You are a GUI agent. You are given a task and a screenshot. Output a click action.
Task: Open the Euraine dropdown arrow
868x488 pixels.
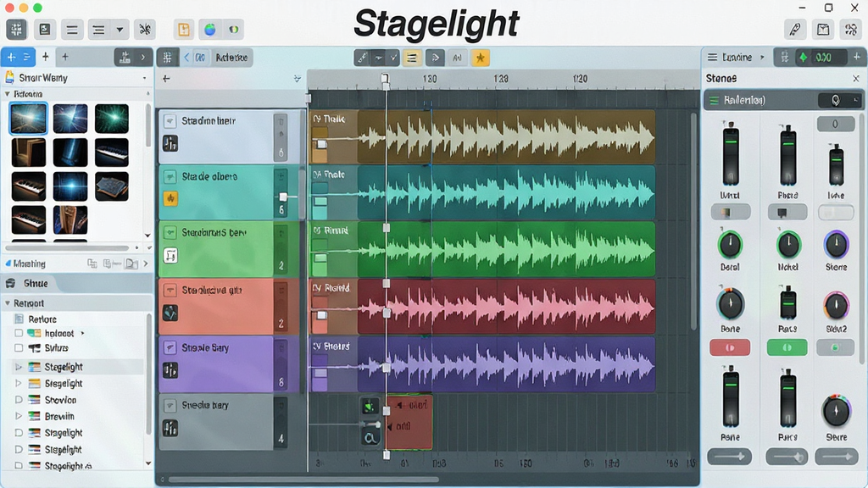pos(762,57)
